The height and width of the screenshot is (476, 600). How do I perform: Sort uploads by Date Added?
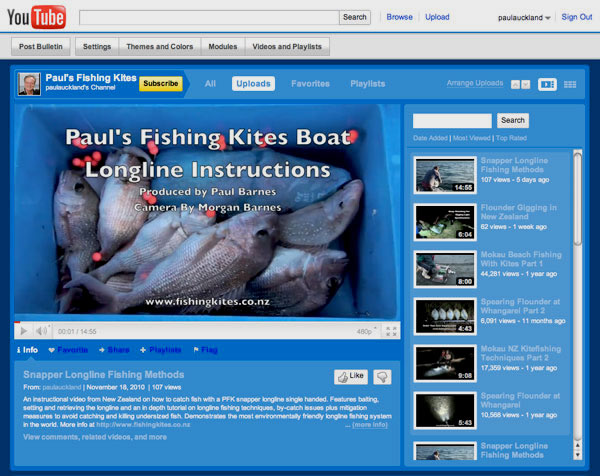click(430, 138)
